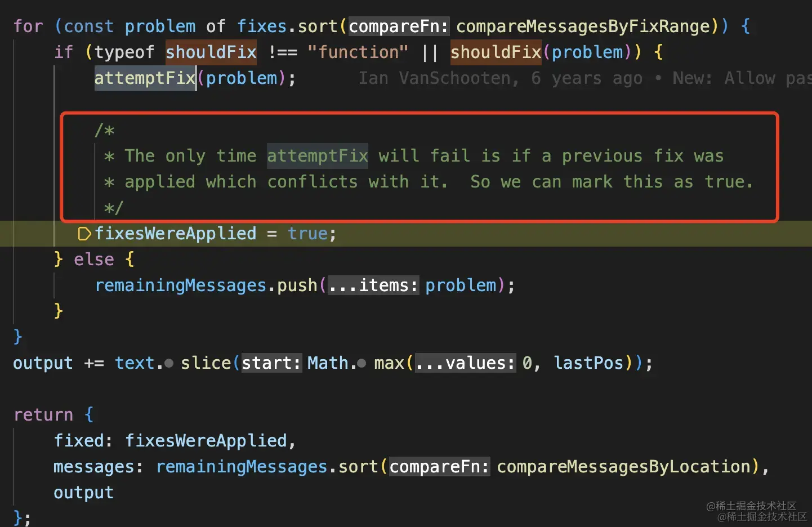Screen dimensions: 812x527
Task: Click fixesWereApplied in the return object
Action: [x=206, y=441]
